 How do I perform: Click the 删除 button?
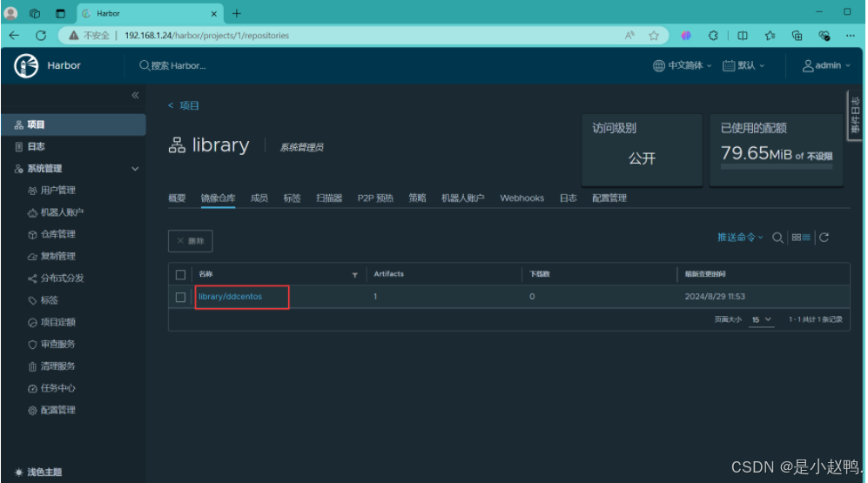coord(191,241)
